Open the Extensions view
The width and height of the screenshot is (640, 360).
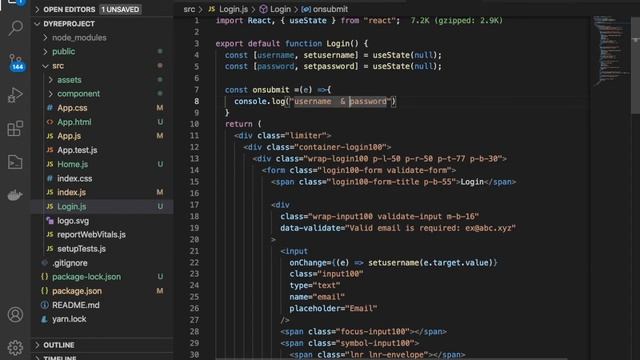point(16,129)
